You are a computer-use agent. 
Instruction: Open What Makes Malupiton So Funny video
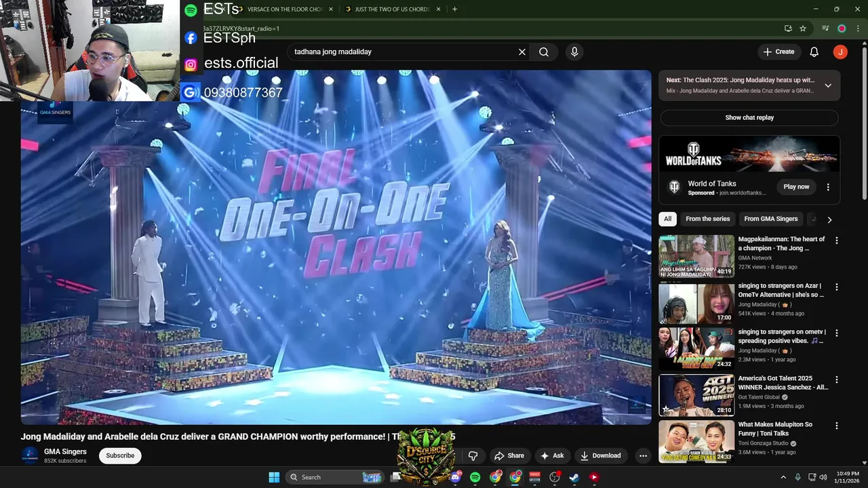point(696,442)
